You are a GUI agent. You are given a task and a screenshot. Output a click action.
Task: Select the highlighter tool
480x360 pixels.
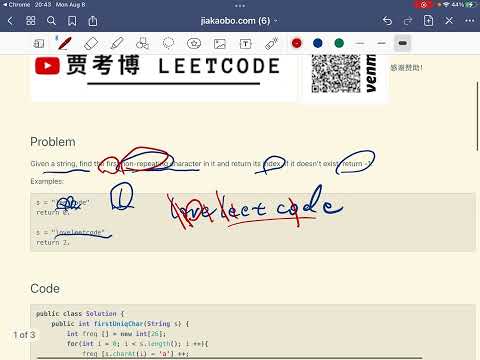click(x=117, y=43)
